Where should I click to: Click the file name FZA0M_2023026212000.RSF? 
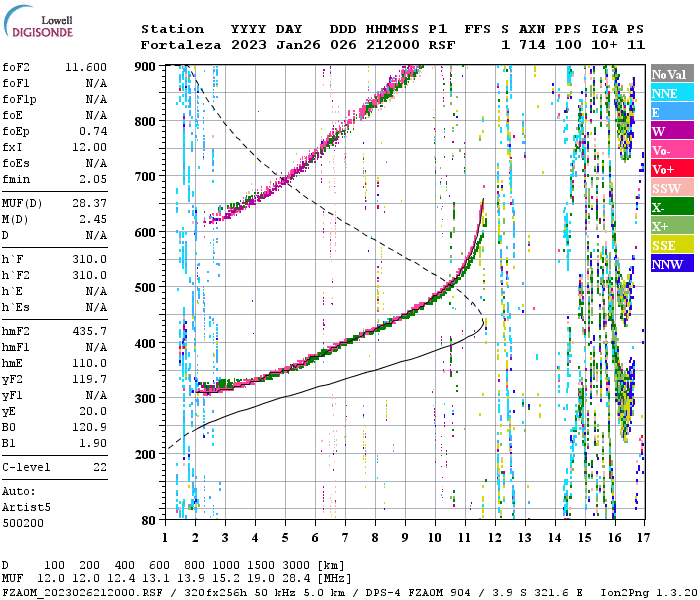pyautogui.click(x=83, y=593)
